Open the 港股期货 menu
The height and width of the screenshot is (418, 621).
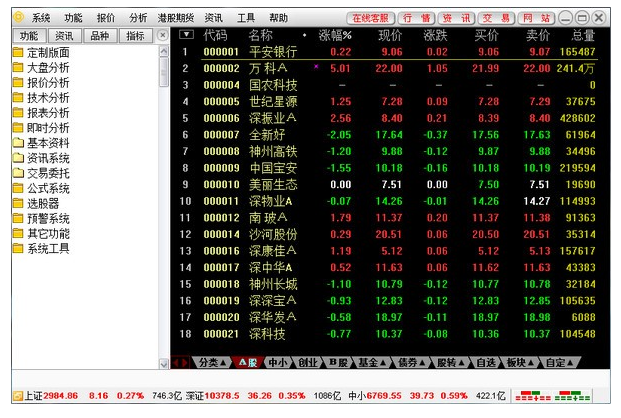176,18
